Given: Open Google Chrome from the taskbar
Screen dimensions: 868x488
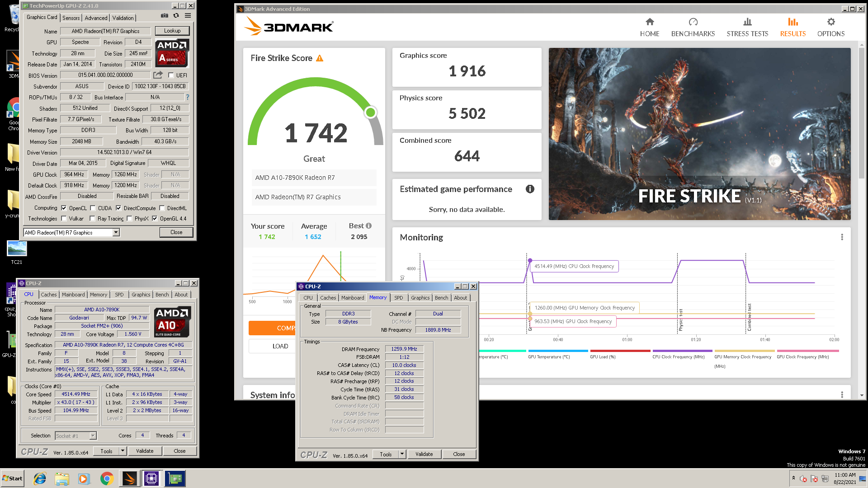Looking at the screenshot, I should pyautogui.click(x=107, y=479).
